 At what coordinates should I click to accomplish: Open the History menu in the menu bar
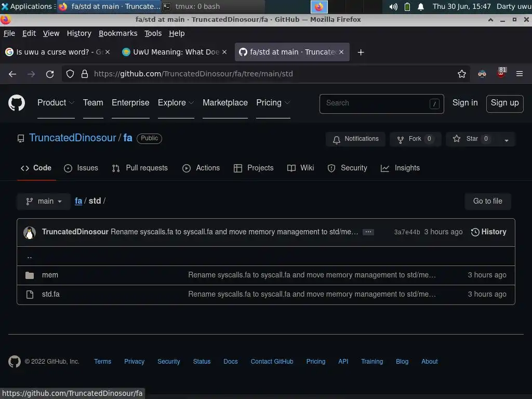[x=79, y=33]
